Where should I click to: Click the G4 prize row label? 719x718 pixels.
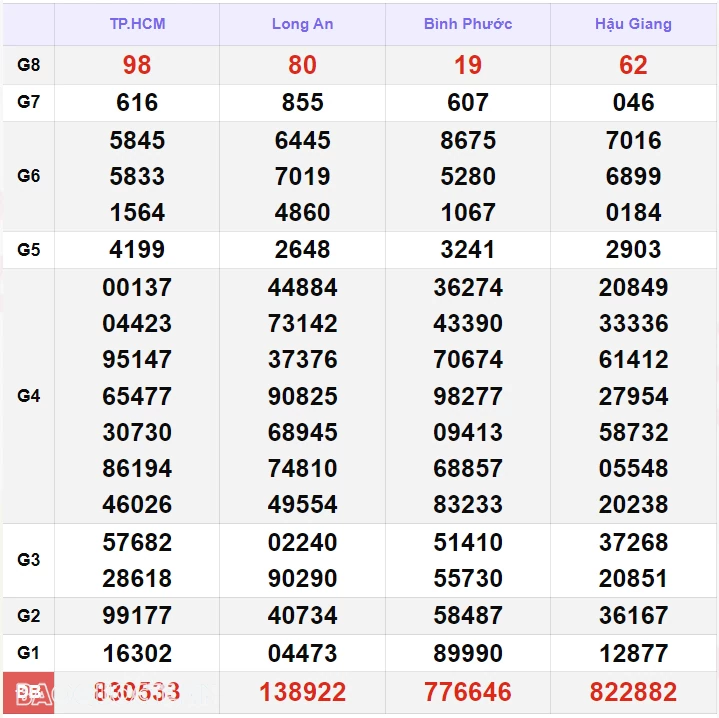[x=29, y=396]
